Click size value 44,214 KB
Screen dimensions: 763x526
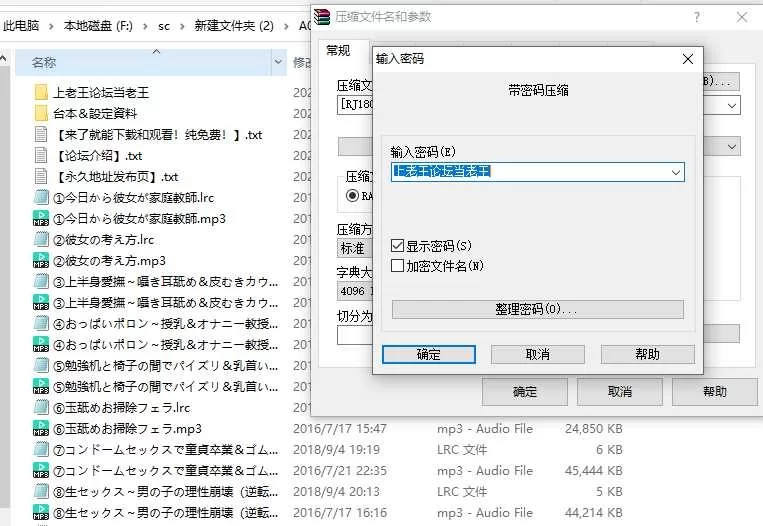tap(594, 512)
